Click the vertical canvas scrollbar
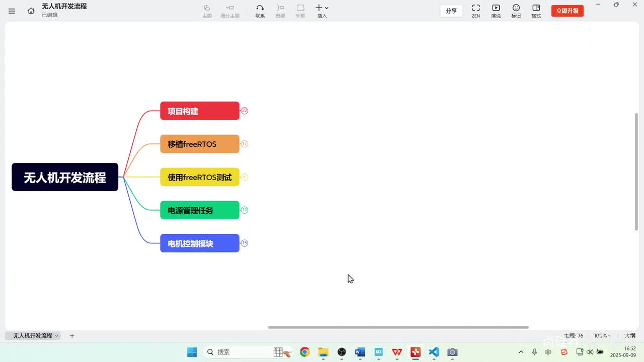 [x=636, y=171]
